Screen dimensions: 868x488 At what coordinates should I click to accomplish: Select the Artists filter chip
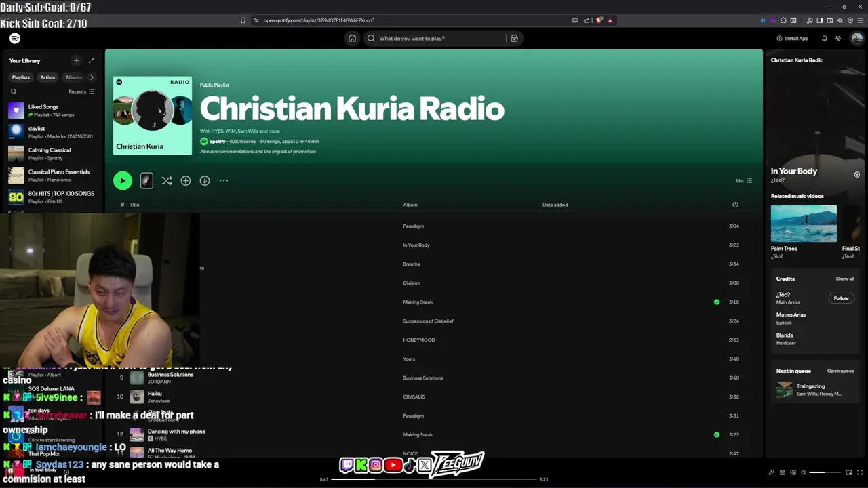click(47, 77)
